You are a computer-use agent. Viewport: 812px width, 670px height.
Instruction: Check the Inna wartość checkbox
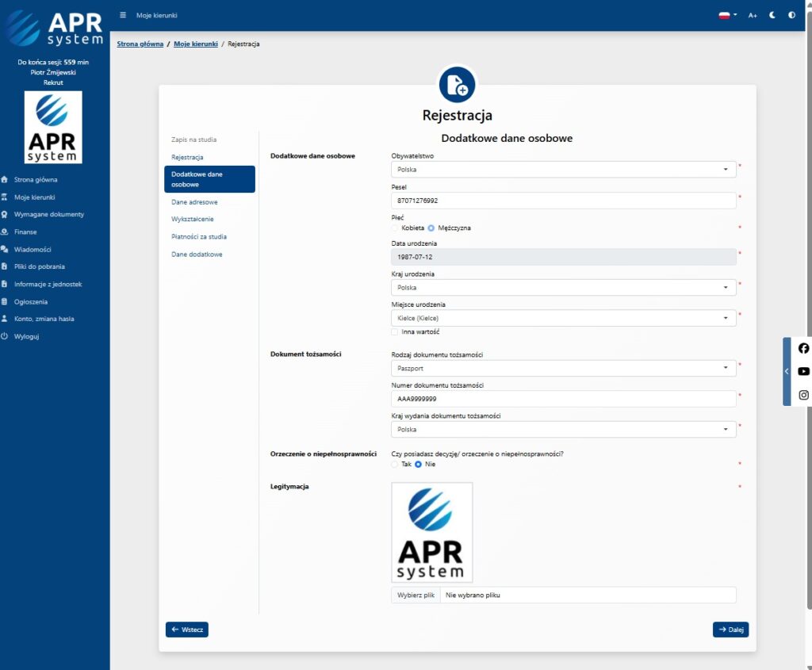[x=395, y=331]
